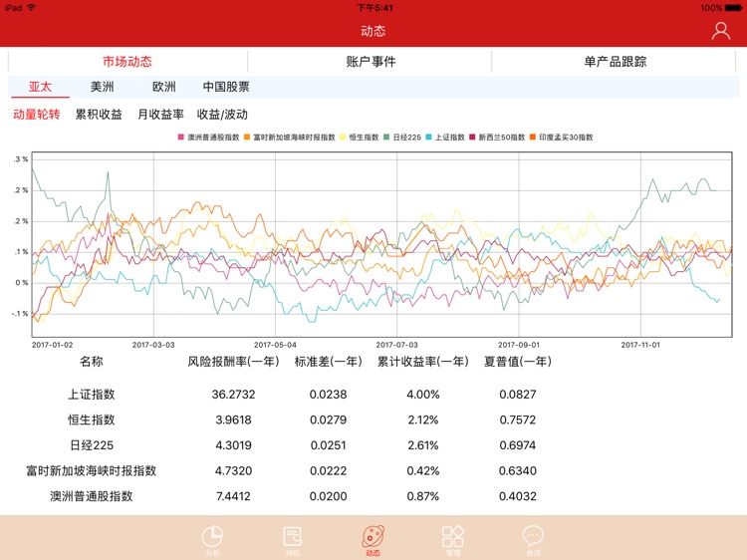Sort by 标准差(一年) column header

click(329, 362)
